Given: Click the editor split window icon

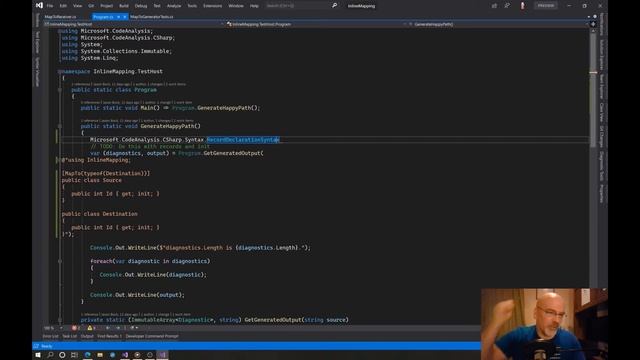Looking at the screenshot, I should [x=593, y=24].
